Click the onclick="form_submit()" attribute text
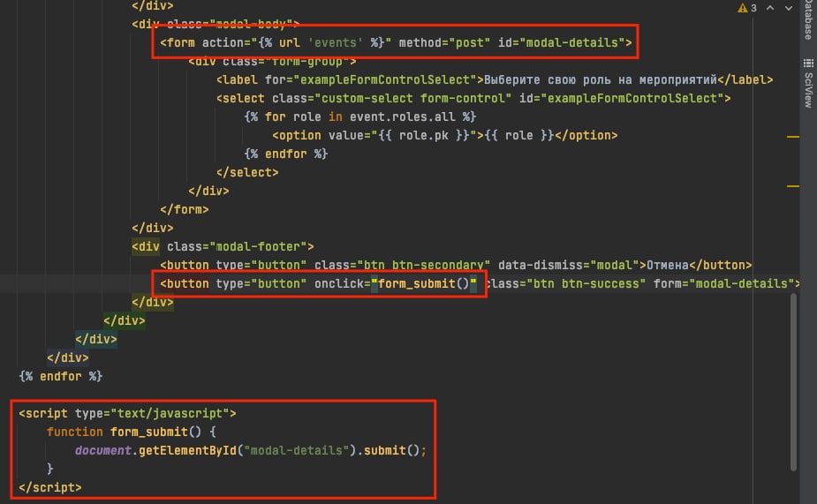 click(396, 283)
